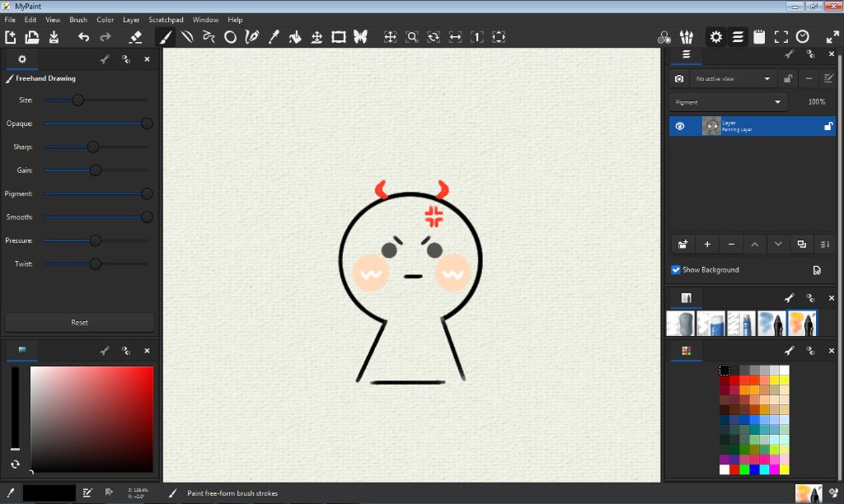
Task: Click the Undo arrow
Action: (83, 37)
